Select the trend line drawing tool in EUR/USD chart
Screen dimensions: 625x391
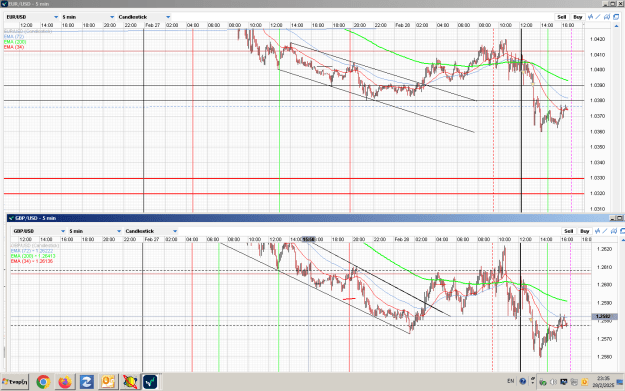tap(598, 17)
